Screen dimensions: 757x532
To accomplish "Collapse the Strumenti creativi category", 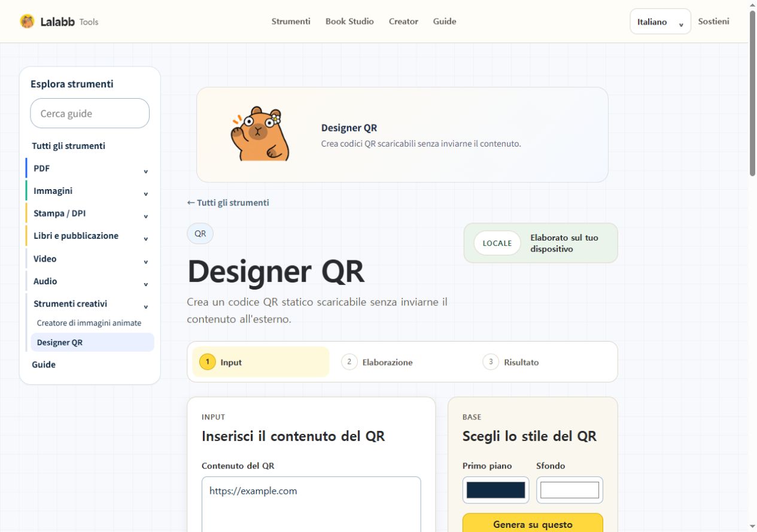I will pos(90,304).
